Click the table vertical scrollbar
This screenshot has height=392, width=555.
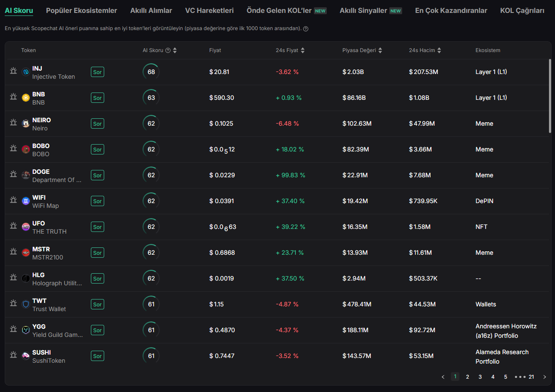pyautogui.click(x=549, y=96)
